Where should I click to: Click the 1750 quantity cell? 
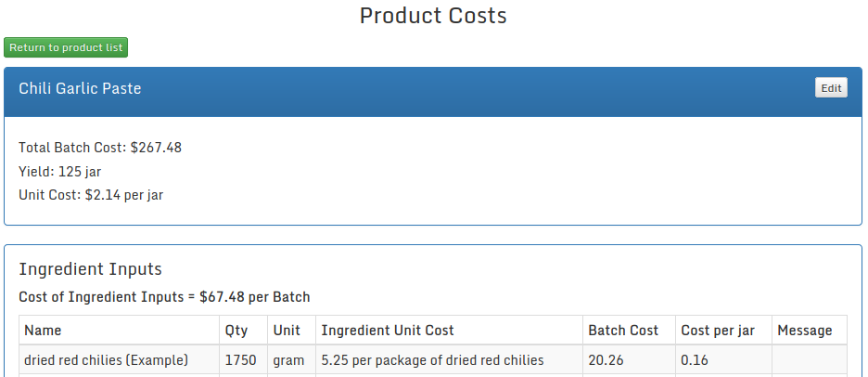tap(240, 360)
